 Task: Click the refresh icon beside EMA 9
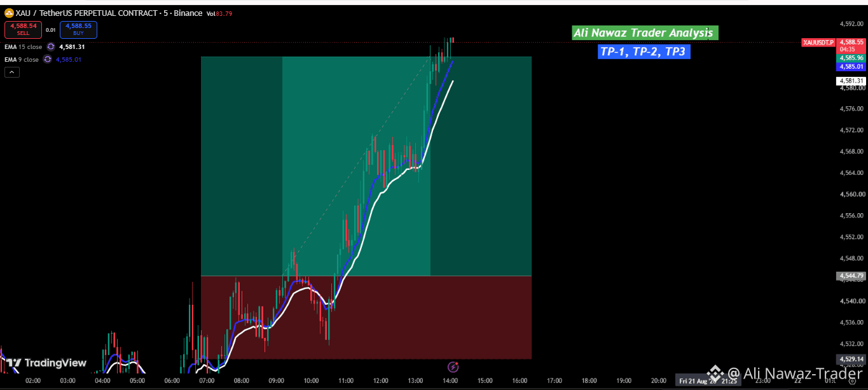point(46,59)
